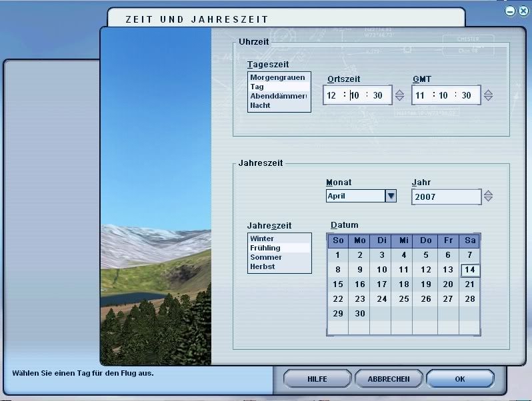Select Sommer in the Jahreszeit list
The height and width of the screenshot is (401, 532).
pyautogui.click(x=266, y=257)
